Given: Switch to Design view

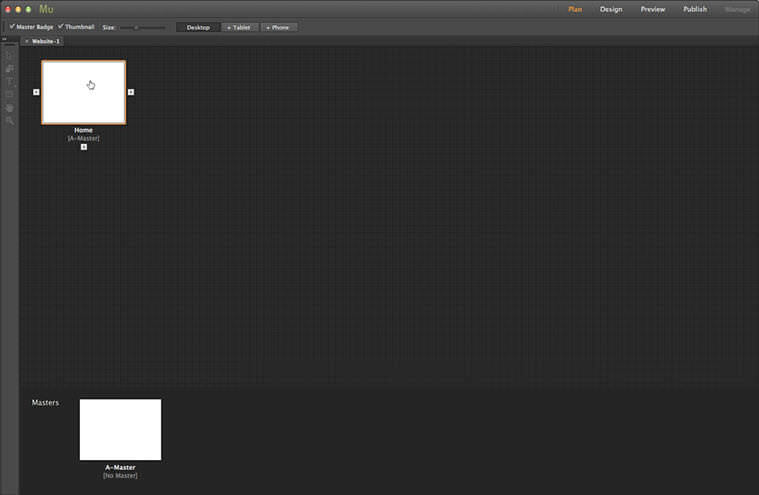Looking at the screenshot, I should click(611, 9).
